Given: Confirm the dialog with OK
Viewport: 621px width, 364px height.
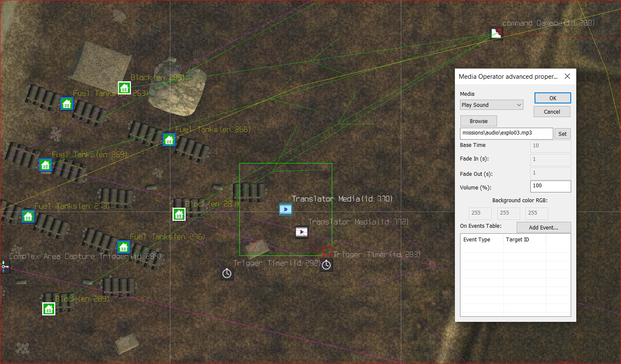Looking at the screenshot, I should [552, 98].
